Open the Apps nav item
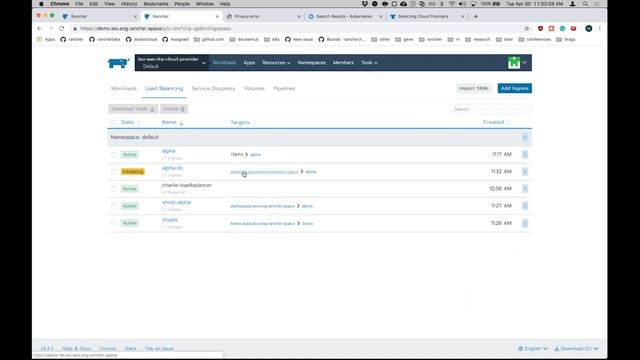The image size is (640, 360). click(249, 63)
